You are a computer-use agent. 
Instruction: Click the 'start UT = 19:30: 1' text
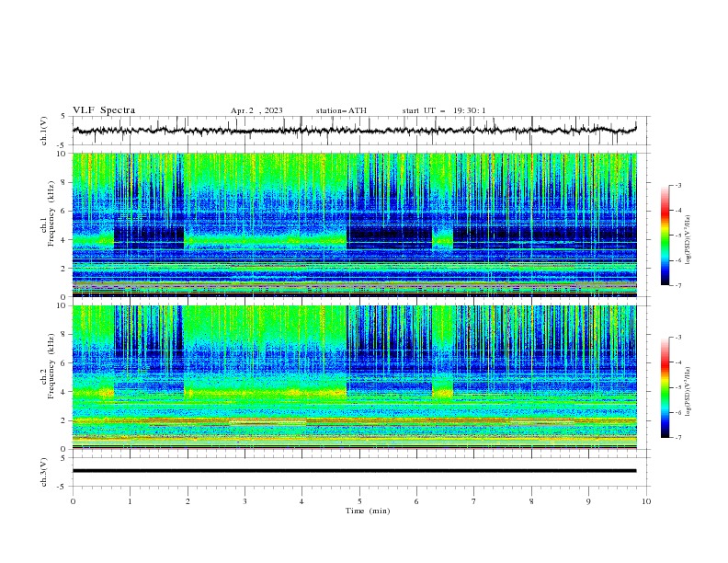pos(444,110)
